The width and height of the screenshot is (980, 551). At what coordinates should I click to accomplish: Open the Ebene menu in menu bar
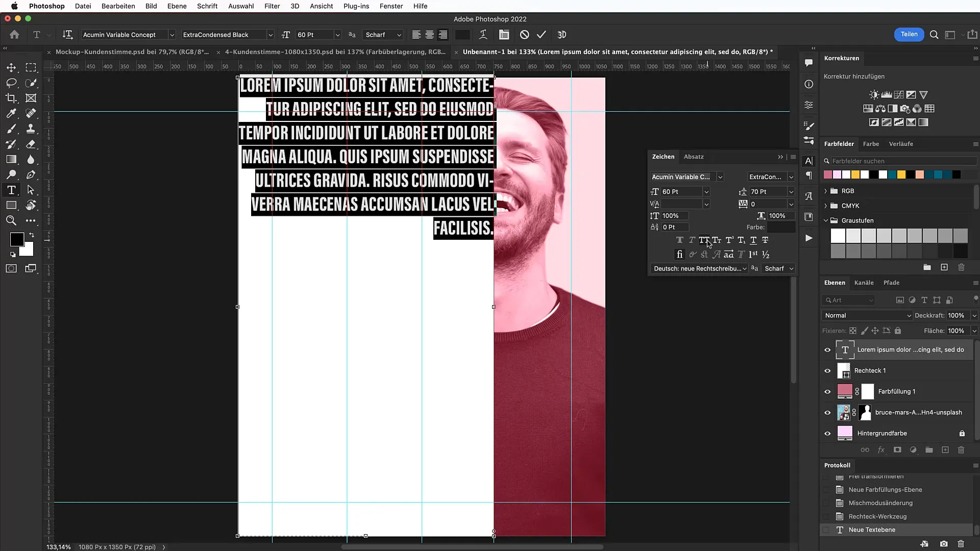tap(176, 6)
